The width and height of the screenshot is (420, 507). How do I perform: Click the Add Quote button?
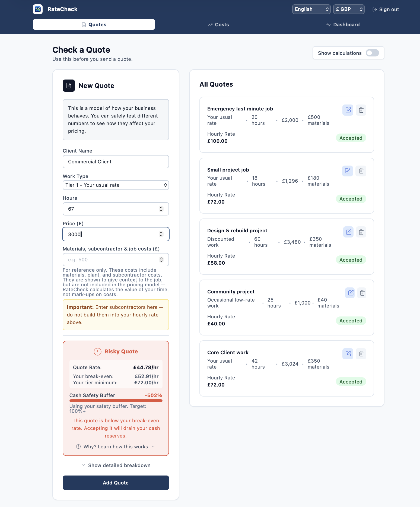(116, 483)
